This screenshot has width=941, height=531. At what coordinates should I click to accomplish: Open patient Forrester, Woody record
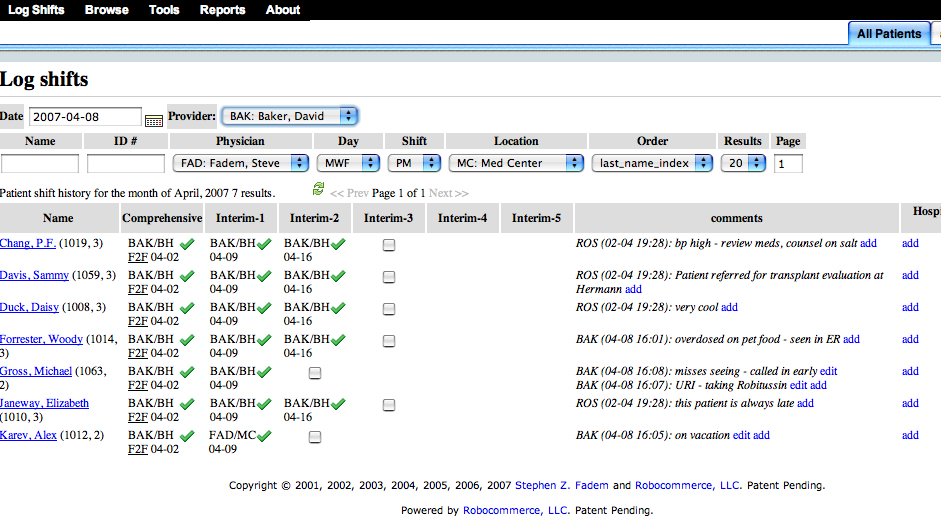(41, 339)
